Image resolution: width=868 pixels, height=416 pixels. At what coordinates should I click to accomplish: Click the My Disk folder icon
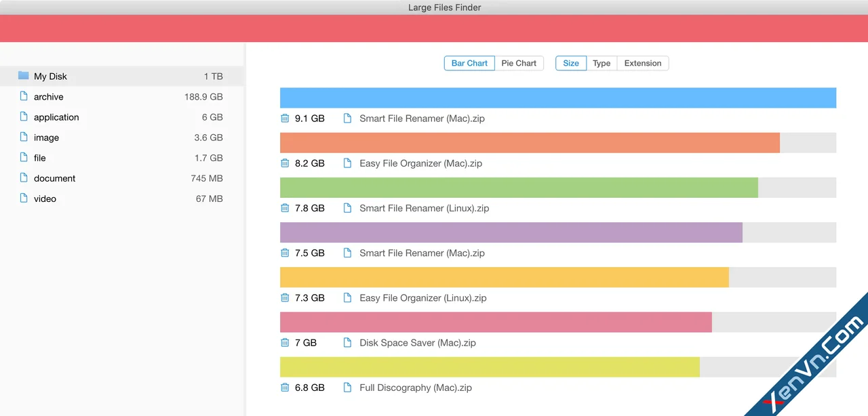pyautogui.click(x=24, y=76)
